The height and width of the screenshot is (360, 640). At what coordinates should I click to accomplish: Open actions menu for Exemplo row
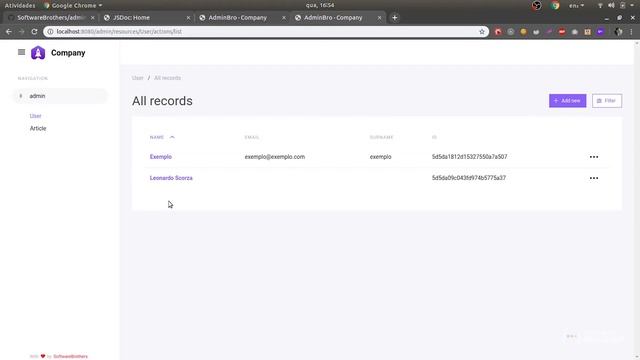coord(593,157)
